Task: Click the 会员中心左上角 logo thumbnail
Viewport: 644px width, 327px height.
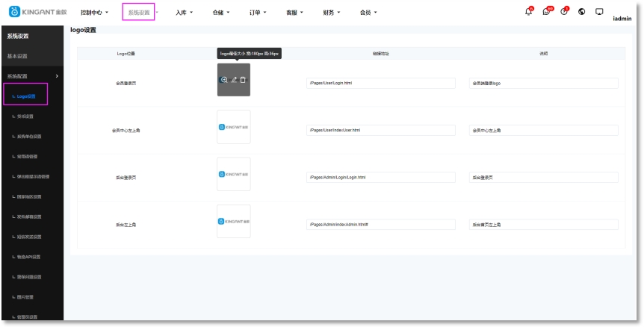Action: pyautogui.click(x=234, y=127)
